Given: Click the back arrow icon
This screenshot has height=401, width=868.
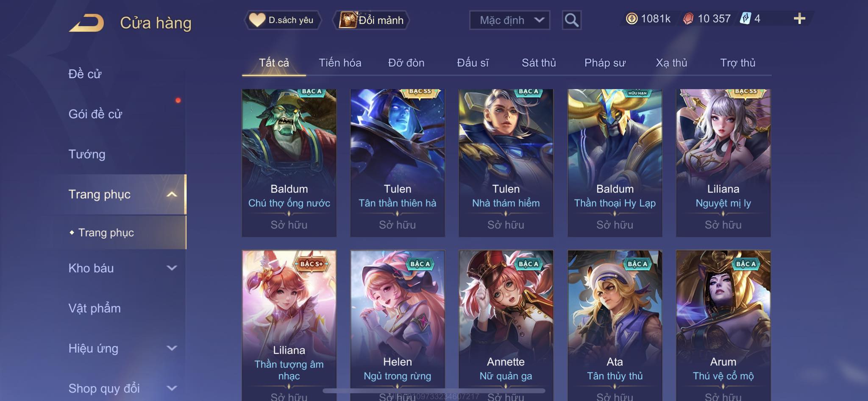Looking at the screenshot, I should [86, 23].
